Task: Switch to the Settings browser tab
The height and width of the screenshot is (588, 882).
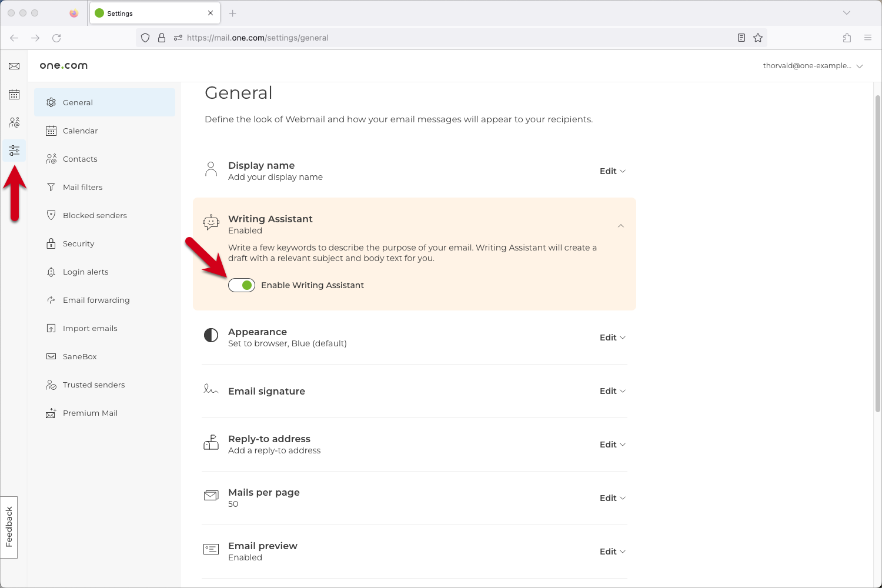Action: pyautogui.click(x=141, y=13)
